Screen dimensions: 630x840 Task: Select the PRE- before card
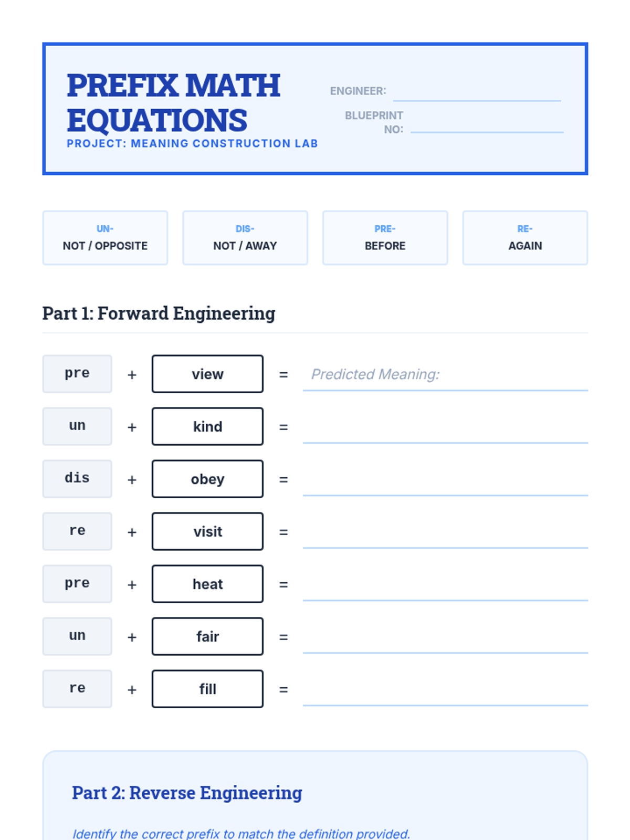click(x=385, y=238)
